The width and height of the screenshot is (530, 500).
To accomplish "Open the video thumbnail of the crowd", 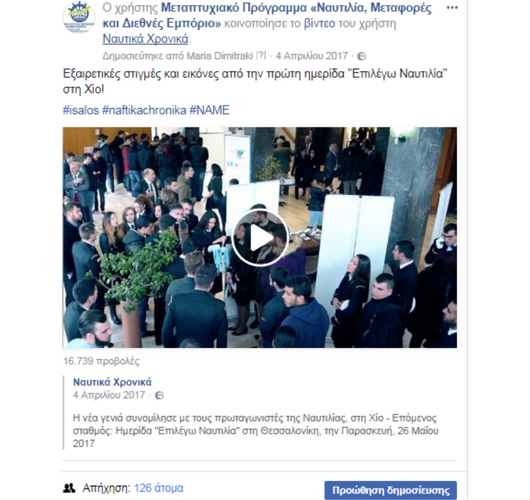I will (260, 238).
